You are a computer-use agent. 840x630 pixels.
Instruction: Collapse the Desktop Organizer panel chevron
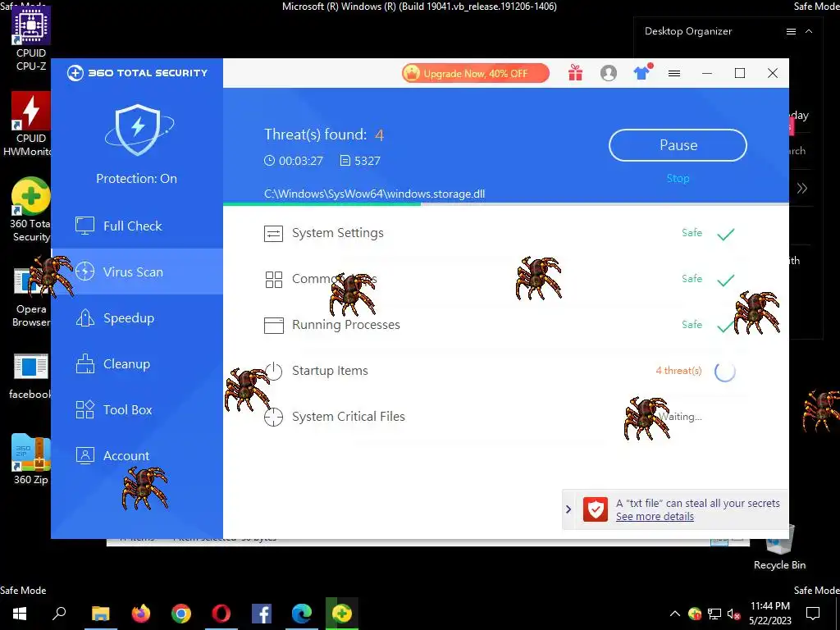tap(809, 32)
